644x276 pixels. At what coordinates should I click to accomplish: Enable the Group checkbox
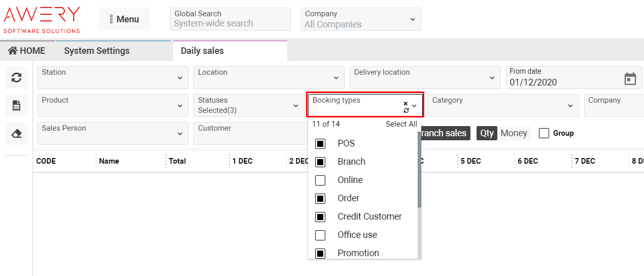[x=544, y=133]
